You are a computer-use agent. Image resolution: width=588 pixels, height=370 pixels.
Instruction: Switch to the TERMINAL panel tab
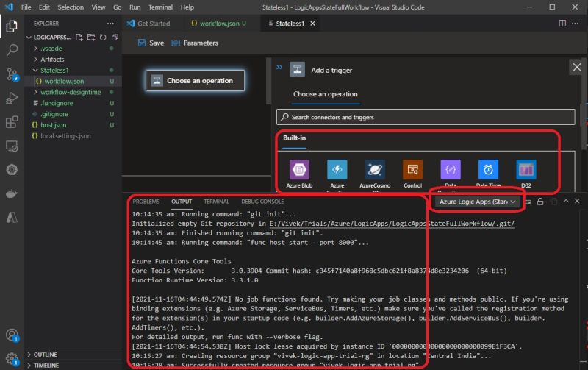click(x=216, y=202)
